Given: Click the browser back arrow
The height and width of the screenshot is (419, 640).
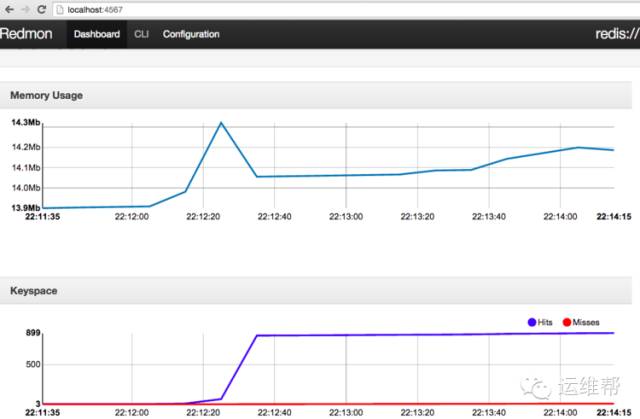Looking at the screenshot, I should click(9, 9).
